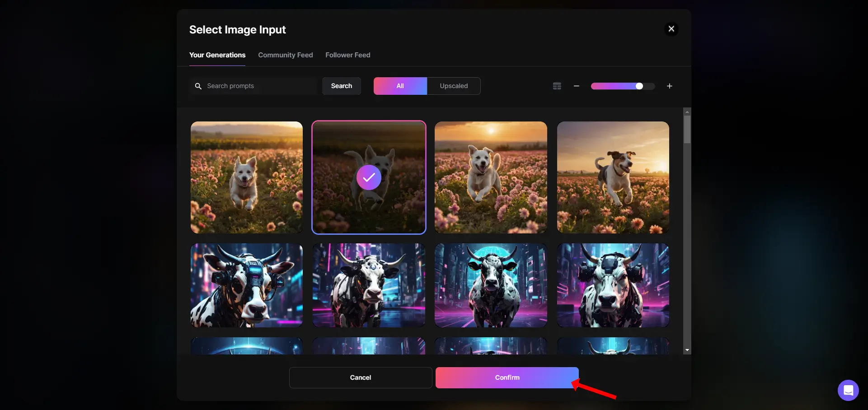868x410 pixels.
Task: Click the scrollbar down arrow
Action: [x=687, y=350]
